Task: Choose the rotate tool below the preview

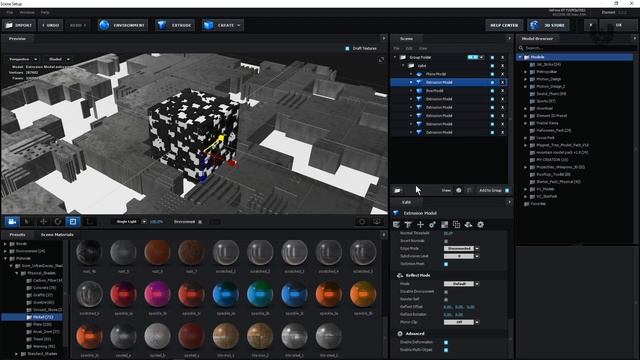Action: click(x=58, y=222)
